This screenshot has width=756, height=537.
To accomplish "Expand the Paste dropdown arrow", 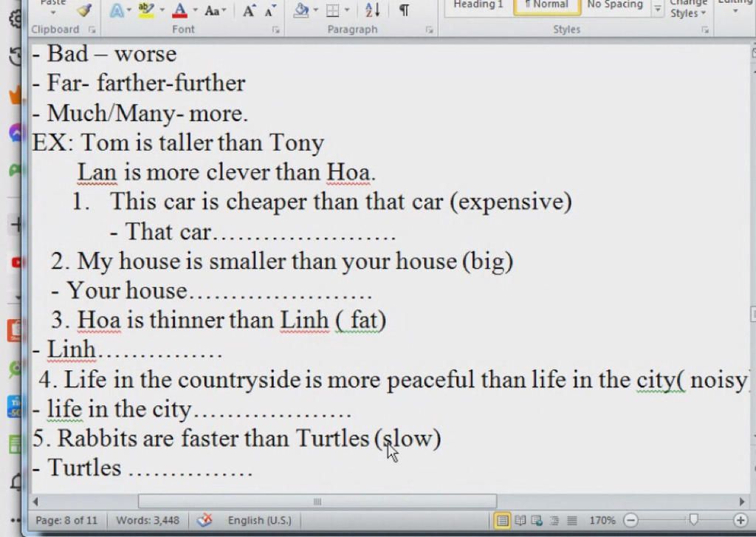I will [x=53, y=13].
